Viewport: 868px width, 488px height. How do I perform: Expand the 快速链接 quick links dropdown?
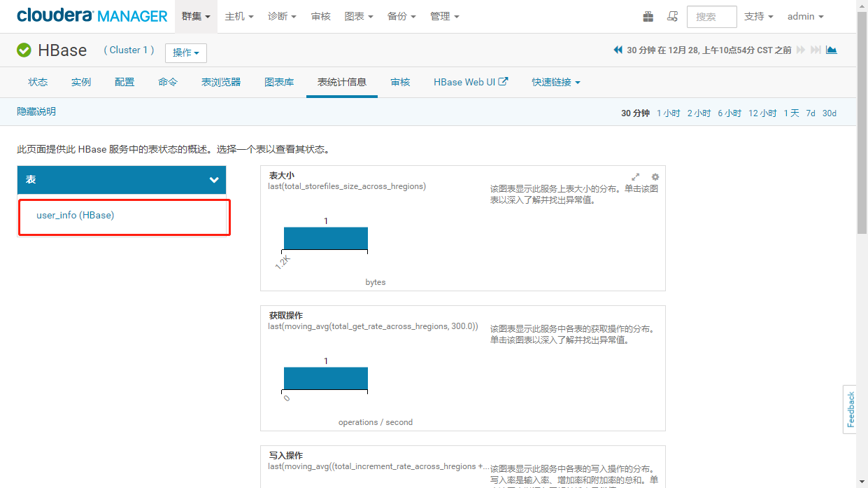click(x=556, y=82)
